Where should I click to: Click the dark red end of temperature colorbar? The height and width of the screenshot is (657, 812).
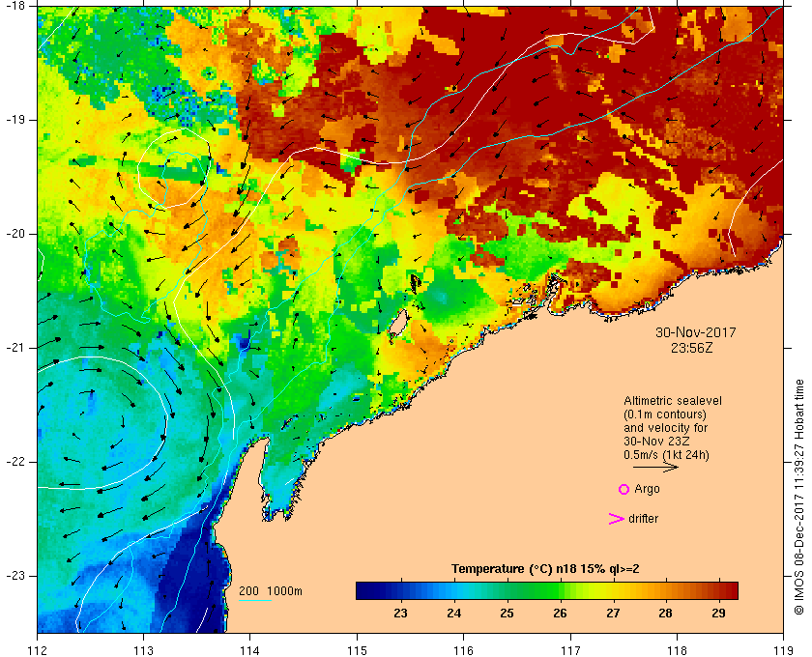tap(730, 590)
